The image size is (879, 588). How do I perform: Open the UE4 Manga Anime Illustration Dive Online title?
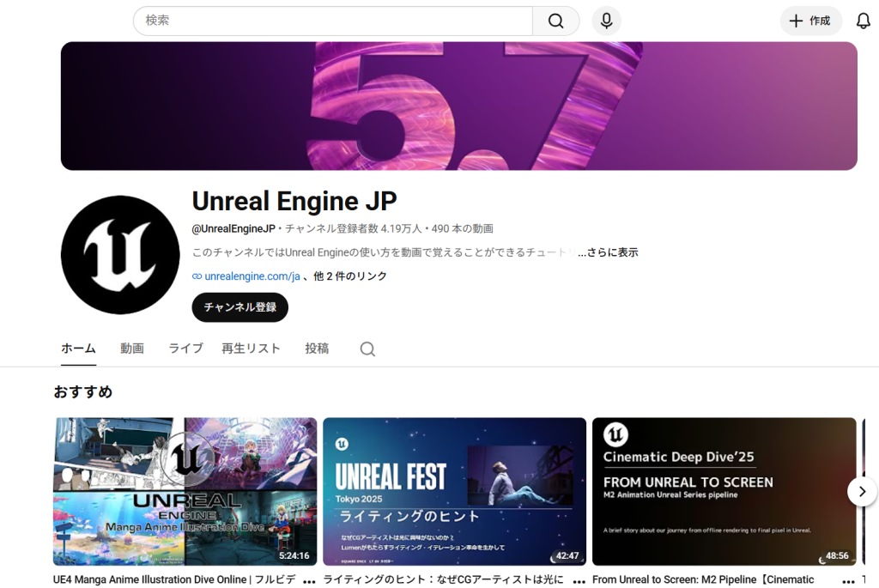coord(174,579)
